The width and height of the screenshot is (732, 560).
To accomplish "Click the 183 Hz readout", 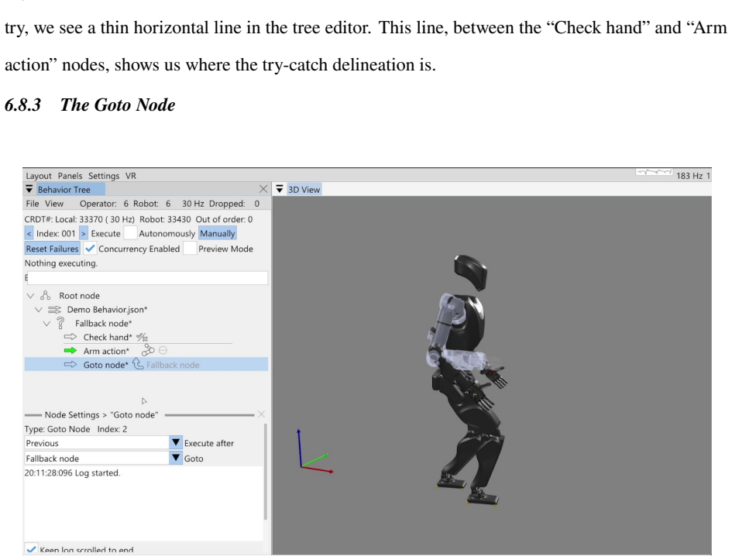I will coord(689,176).
